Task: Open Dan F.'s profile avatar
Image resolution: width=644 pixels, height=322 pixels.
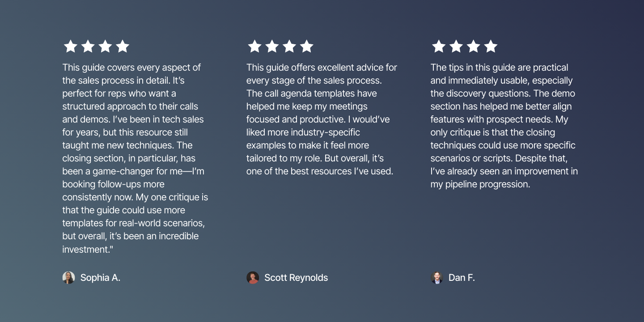Action: coord(437,278)
